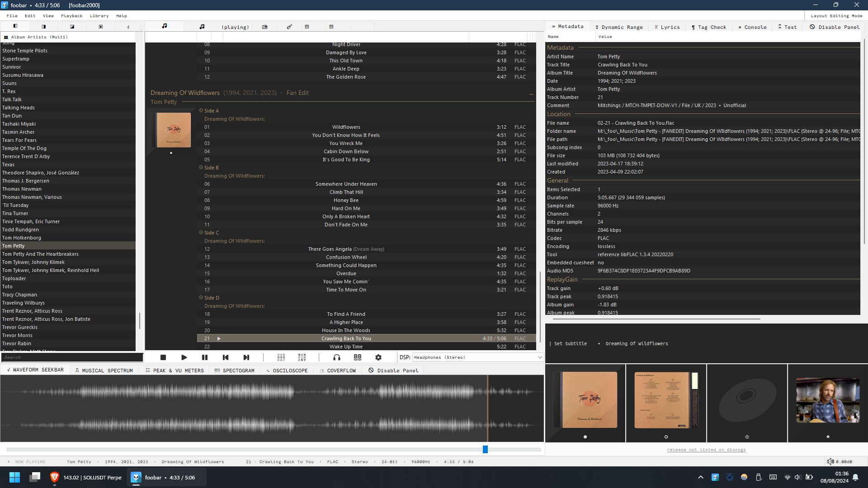Select first music-note playlist tab
This screenshot has height=488, width=868.
point(165,26)
